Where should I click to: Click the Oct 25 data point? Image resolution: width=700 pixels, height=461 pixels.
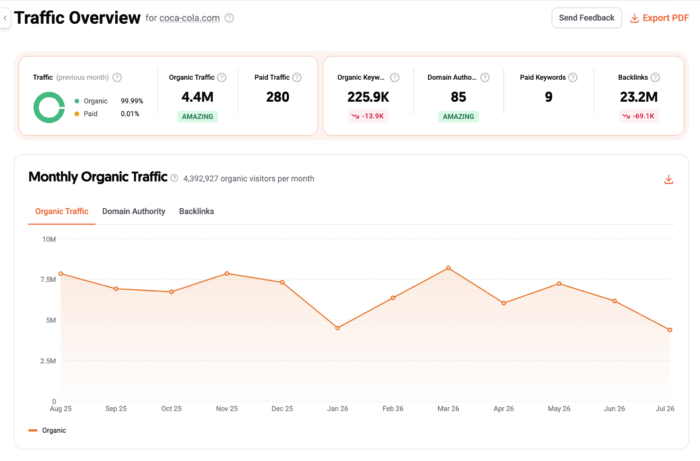(x=171, y=292)
